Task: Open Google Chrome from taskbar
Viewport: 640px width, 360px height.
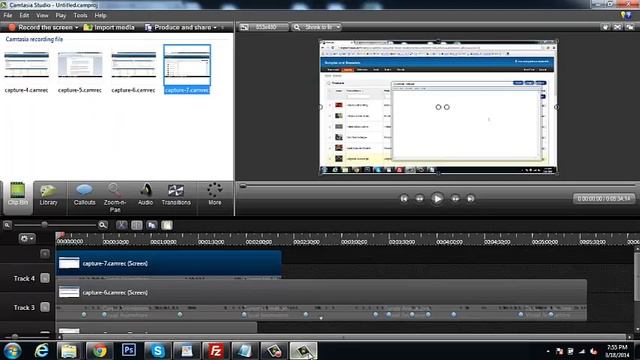Action: pyautogui.click(x=99, y=351)
